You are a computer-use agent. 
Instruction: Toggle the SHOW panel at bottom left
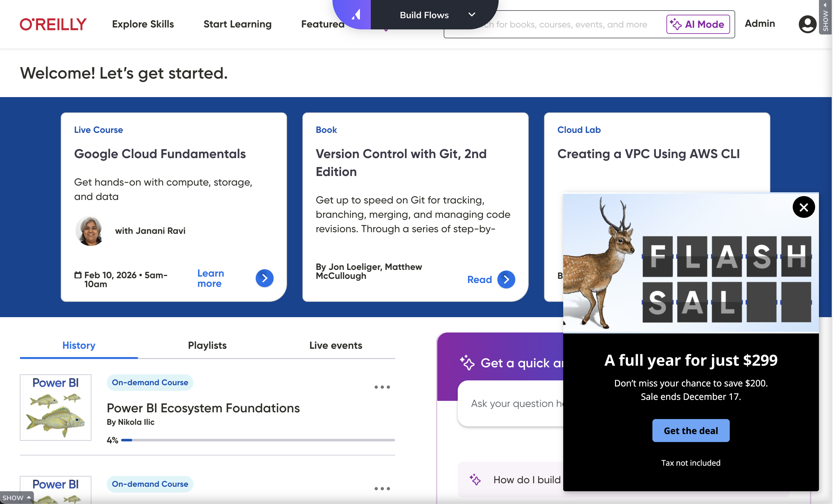pyautogui.click(x=16, y=498)
